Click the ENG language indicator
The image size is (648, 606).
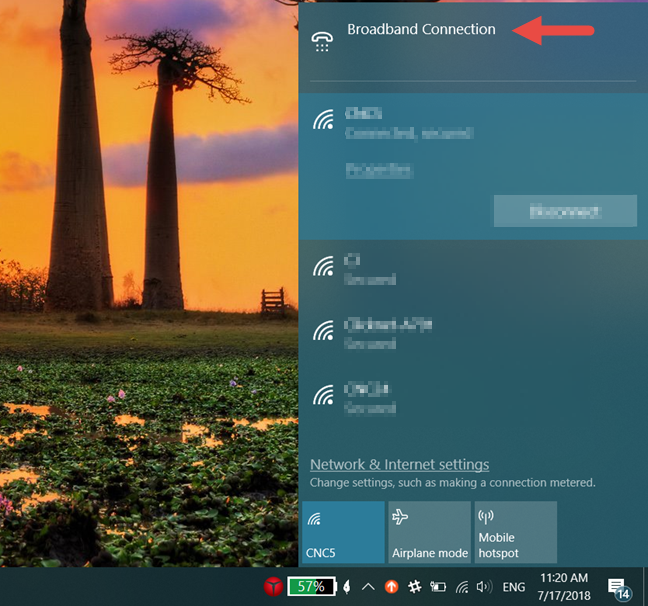click(x=514, y=587)
